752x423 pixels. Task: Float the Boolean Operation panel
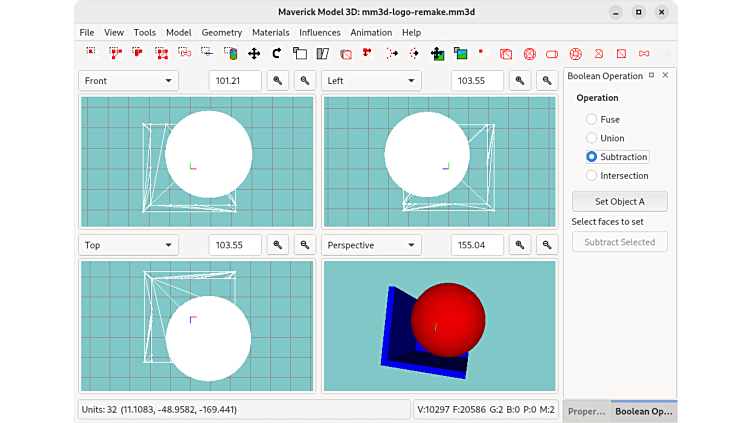pyautogui.click(x=651, y=75)
